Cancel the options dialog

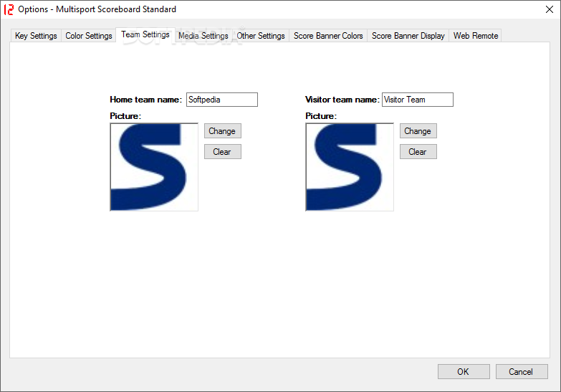522,372
